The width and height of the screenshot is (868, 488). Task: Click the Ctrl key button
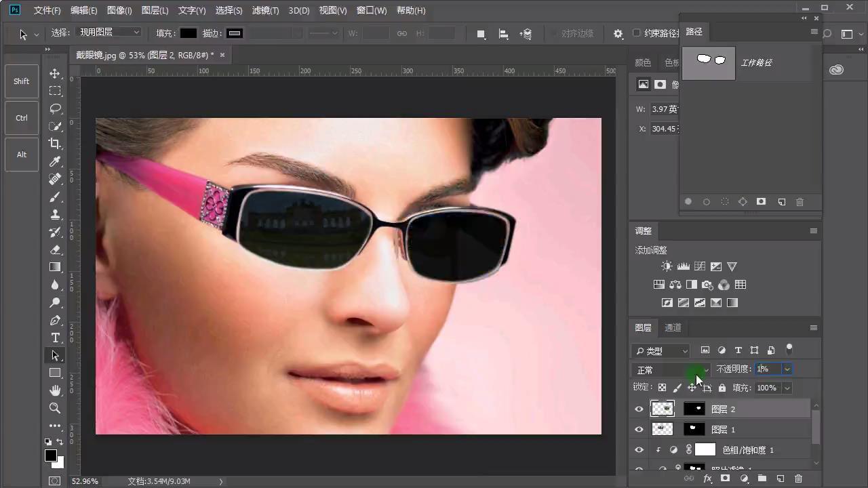(x=22, y=118)
